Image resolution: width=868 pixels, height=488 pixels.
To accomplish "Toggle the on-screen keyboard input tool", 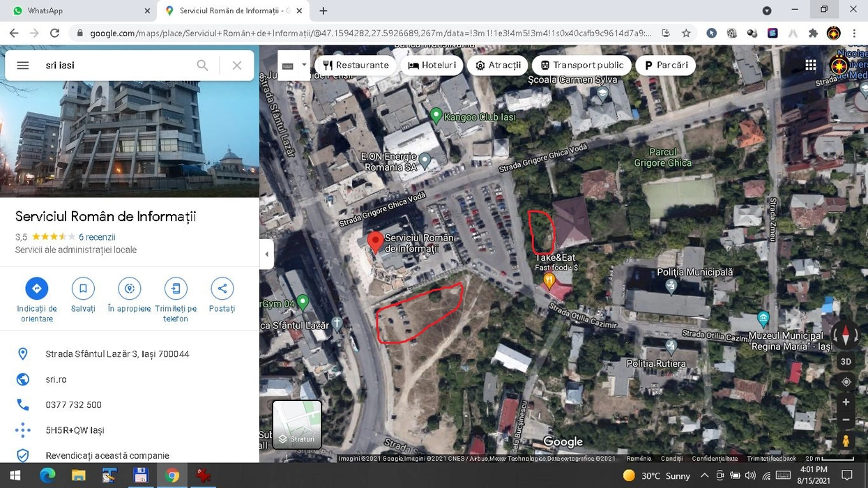I will 287,66.
